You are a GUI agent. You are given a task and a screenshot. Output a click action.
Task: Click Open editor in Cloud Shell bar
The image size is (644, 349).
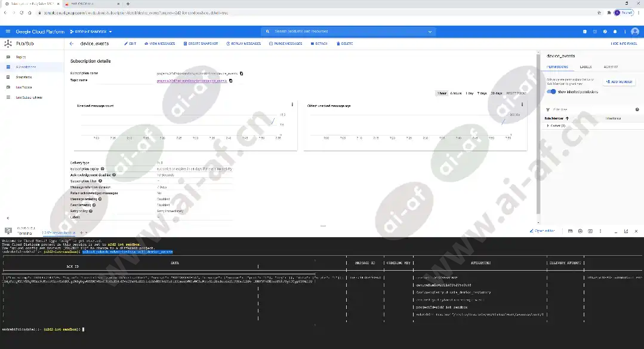(x=543, y=231)
